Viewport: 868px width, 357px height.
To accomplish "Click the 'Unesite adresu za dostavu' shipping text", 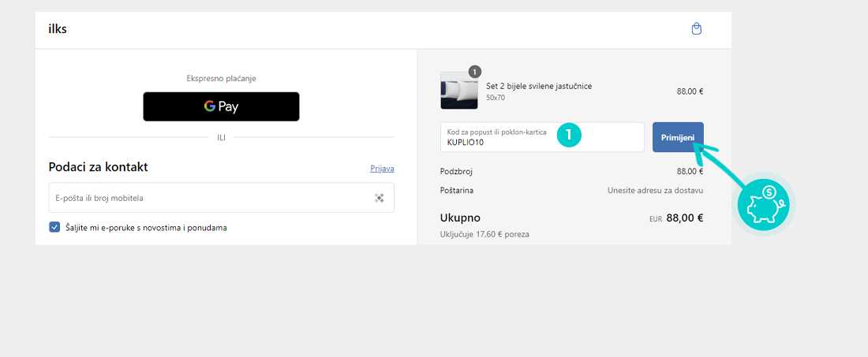I will (x=655, y=190).
